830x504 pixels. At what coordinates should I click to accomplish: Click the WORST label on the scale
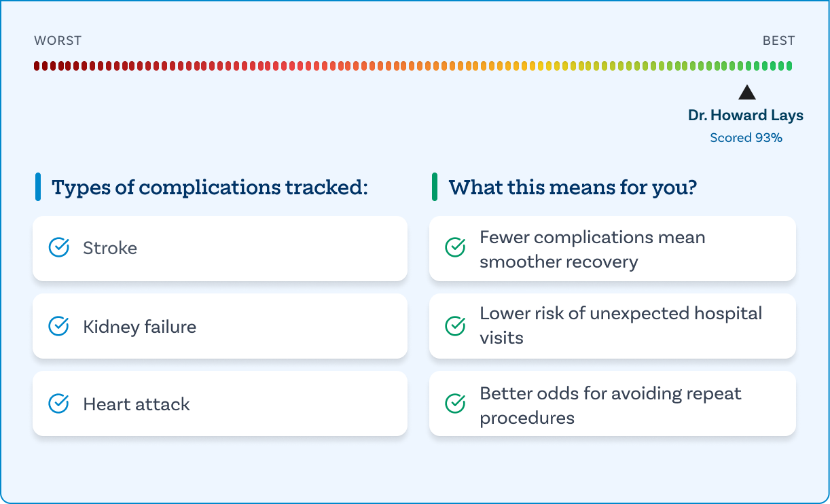[58, 41]
